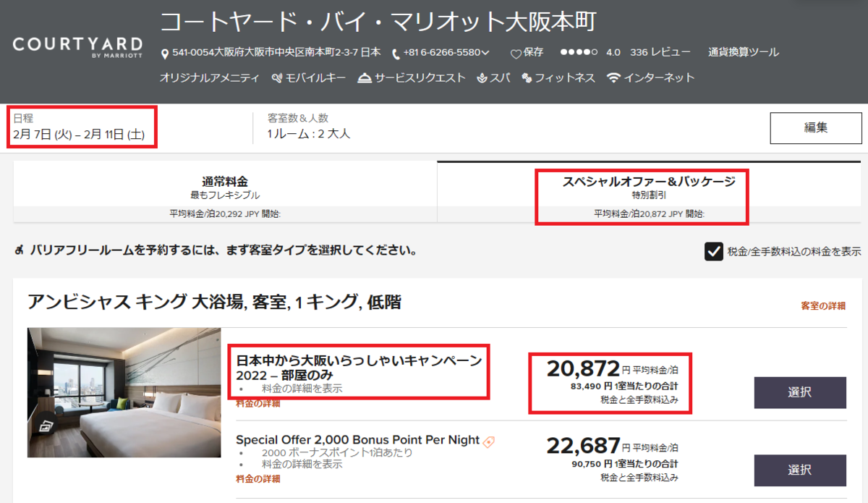
Task: Switch to the 通常料金 tab
Action: click(x=225, y=192)
